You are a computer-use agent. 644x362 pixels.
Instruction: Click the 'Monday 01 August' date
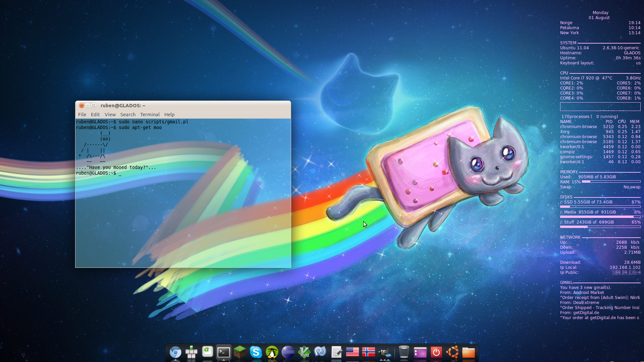coord(600,15)
